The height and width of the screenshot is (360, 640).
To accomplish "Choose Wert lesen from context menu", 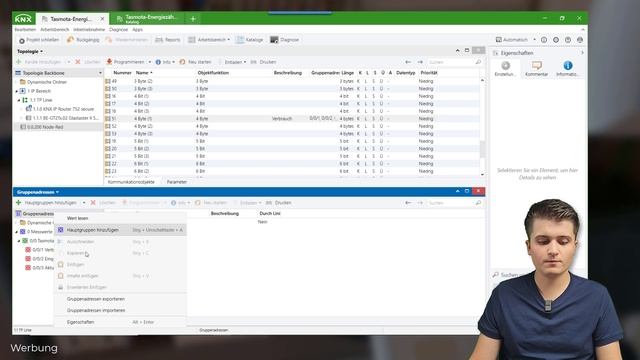I will click(78, 218).
